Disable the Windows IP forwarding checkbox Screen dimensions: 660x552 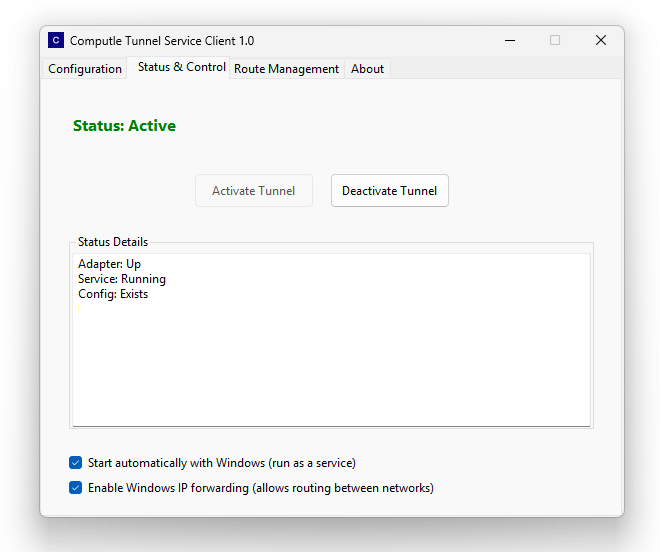click(x=75, y=488)
